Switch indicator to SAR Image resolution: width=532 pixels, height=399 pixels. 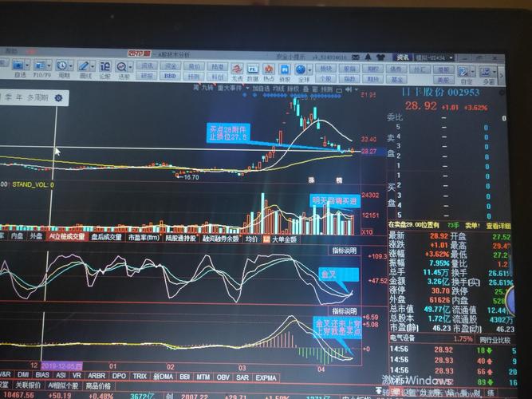click(x=242, y=377)
